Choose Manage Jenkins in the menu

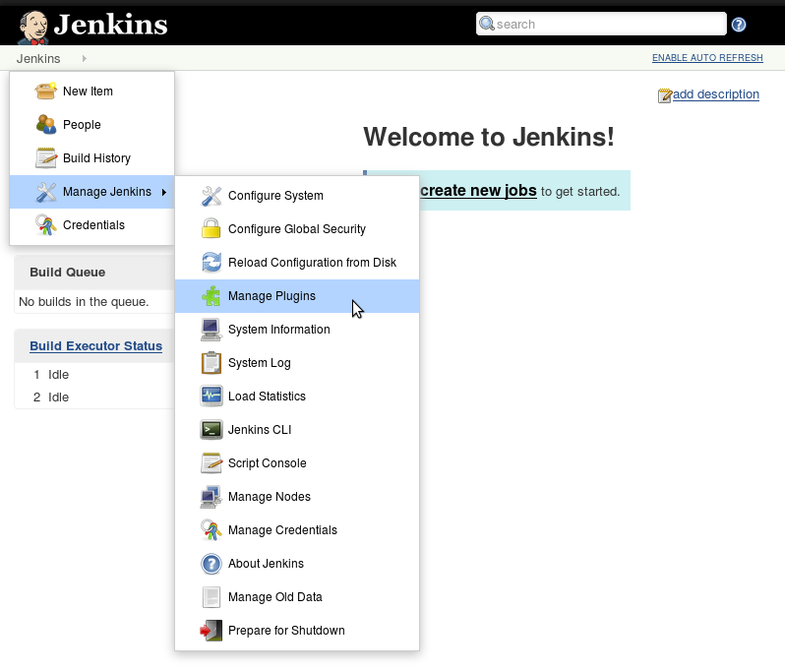click(92, 192)
